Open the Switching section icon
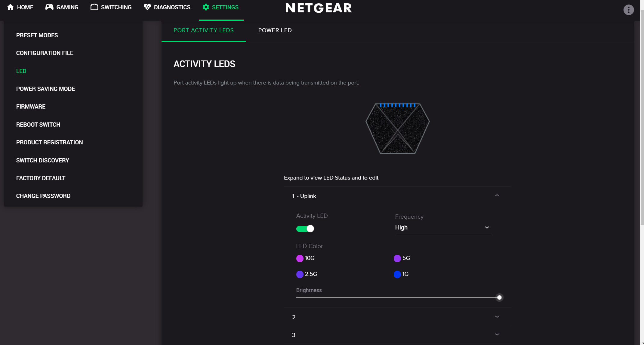 pyautogui.click(x=94, y=7)
